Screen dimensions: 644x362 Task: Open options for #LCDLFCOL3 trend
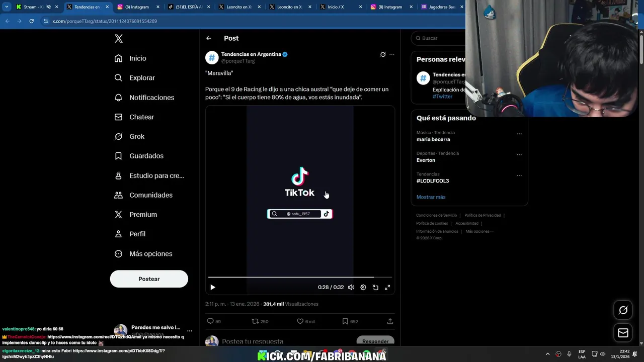(519, 175)
